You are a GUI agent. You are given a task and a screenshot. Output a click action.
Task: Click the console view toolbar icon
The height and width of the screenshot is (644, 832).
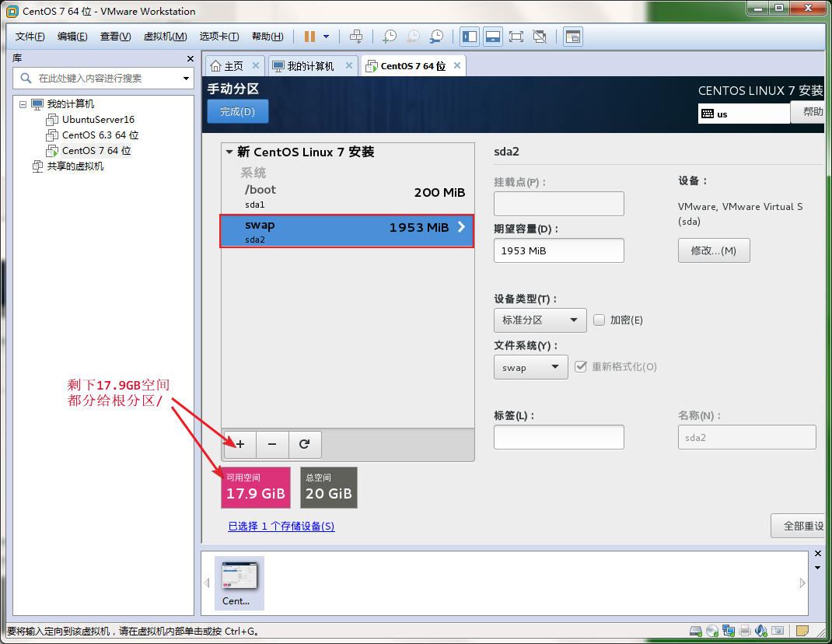(573, 37)
